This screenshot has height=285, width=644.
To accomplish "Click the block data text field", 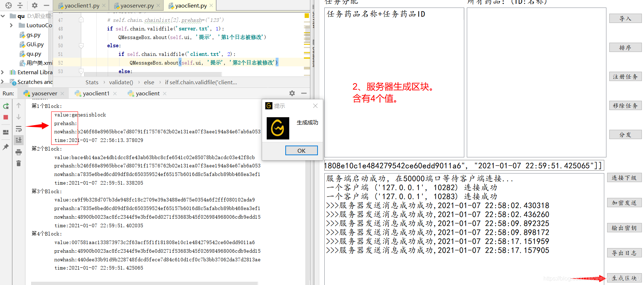I will [x=464, y=166].
